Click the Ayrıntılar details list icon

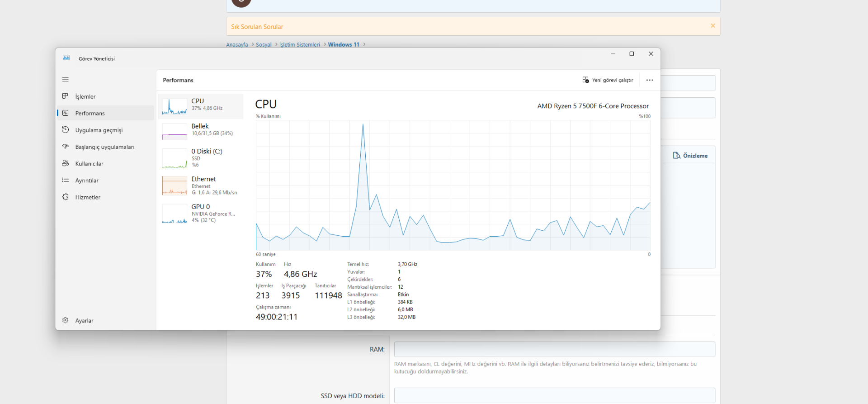[66, 180]
